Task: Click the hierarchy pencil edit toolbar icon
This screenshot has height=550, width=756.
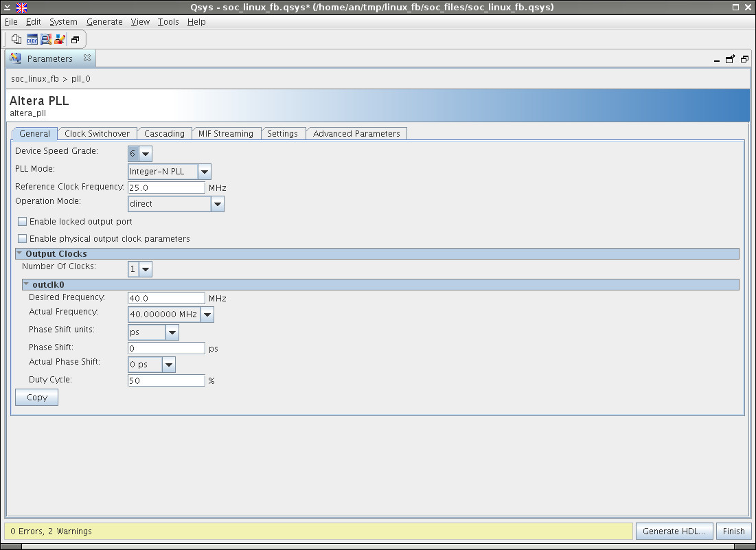Action: tap(60, 40)
